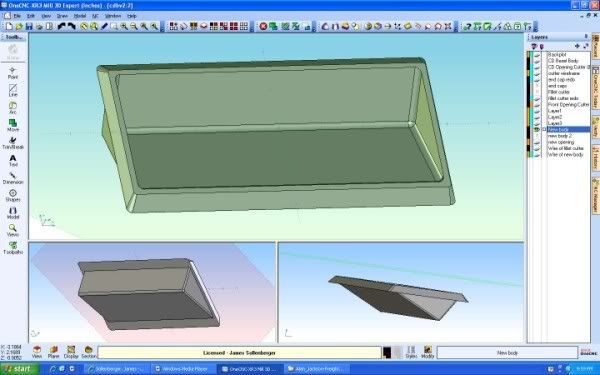Hide the New body layer eye icon
Screen dimensions: 600x375
[537, 130]
